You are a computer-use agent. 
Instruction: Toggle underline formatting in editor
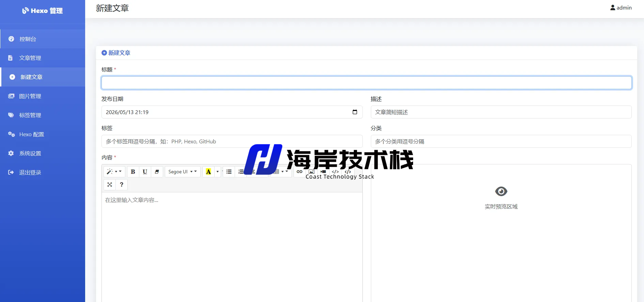(x=145, y=172)
